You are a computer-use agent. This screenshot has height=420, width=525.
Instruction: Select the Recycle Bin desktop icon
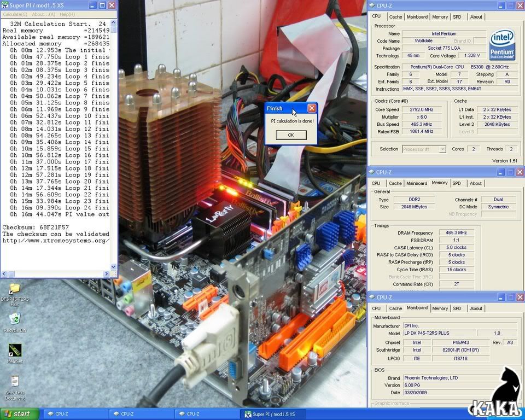click(x=15, y=322)
